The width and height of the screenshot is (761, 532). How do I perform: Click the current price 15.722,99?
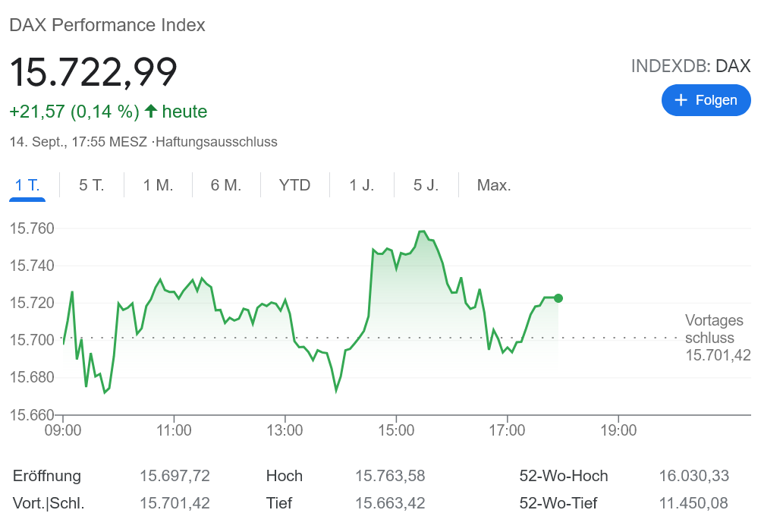pyautogui.click(x=93, y=72)
